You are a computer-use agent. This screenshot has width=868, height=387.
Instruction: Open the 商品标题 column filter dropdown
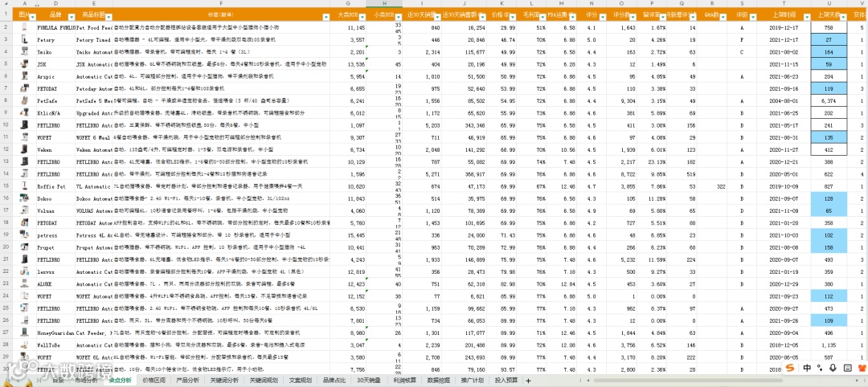click(108, 17)
